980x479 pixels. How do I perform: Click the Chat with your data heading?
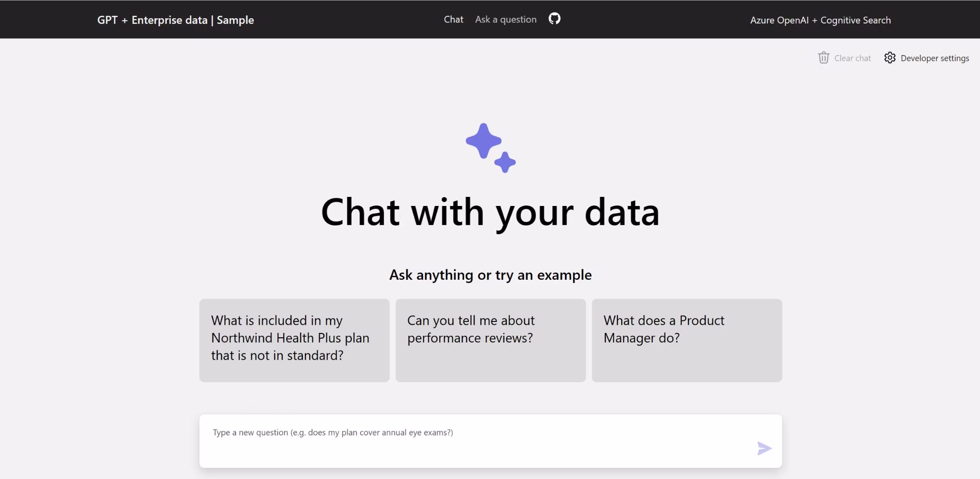pos(490,212)
